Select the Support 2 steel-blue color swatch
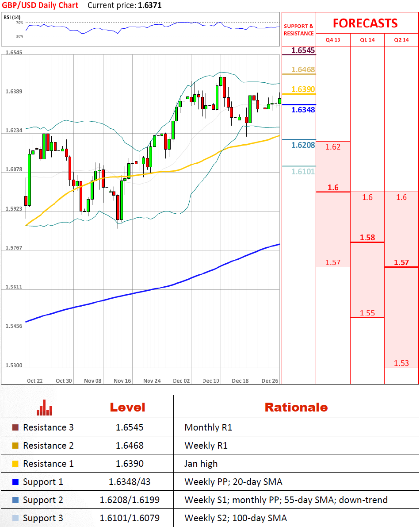The width and height of the screenshot is (420, 527). pyautogui.click(x=15, y=500)
